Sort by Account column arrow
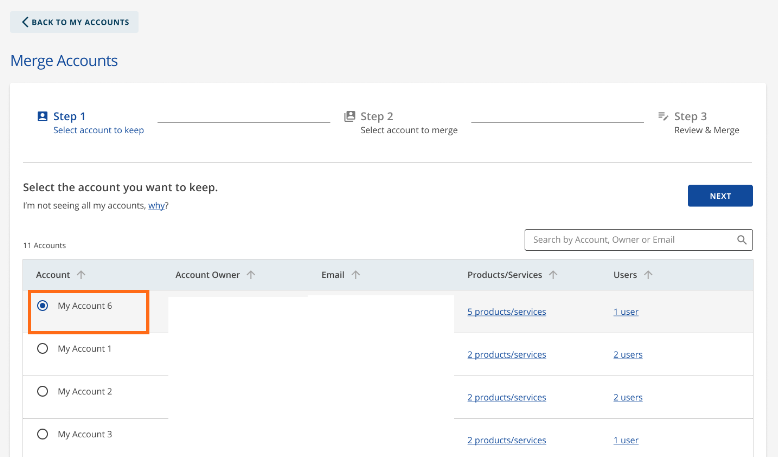The image size is (778, 457). (81, 275)
